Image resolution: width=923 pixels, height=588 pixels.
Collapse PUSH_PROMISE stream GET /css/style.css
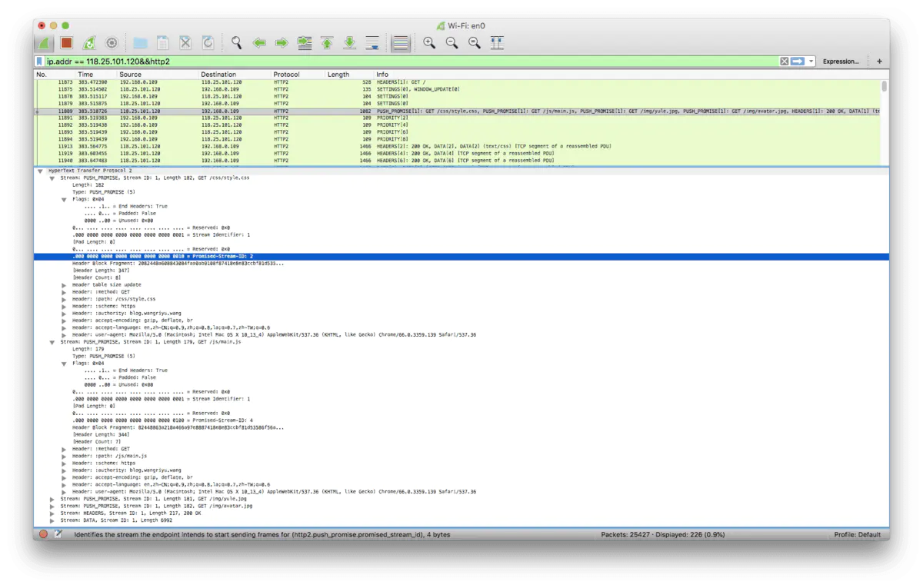[x=52, y=178]
